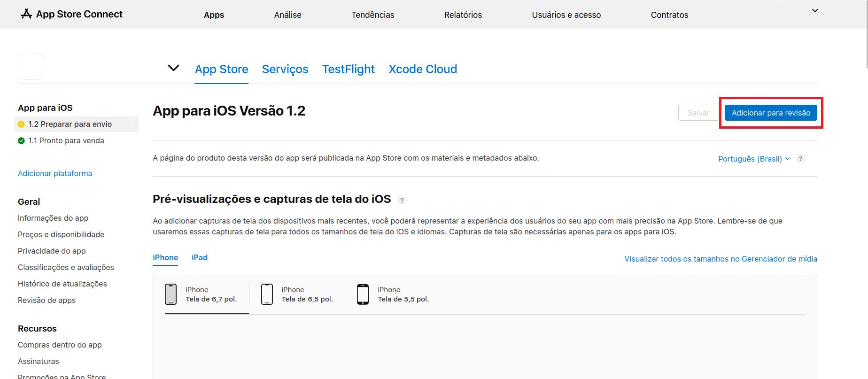Click the 6,5 pol. iPhone device icon
This screenshot has width=868, height=379.
tap(267, 294)
